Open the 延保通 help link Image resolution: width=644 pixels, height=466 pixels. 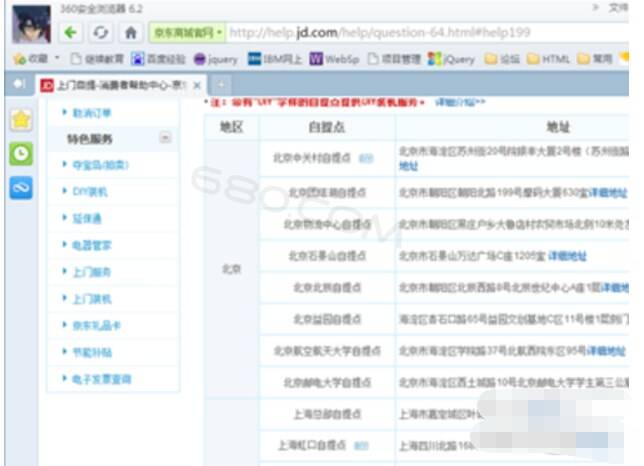pyautogui.click(x=87, y=218)
